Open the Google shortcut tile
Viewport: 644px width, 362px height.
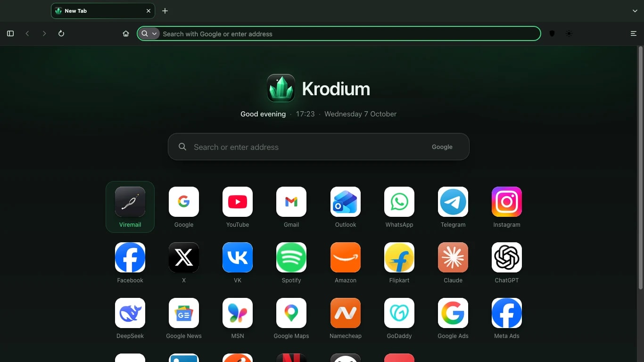[x=184, y=207]
